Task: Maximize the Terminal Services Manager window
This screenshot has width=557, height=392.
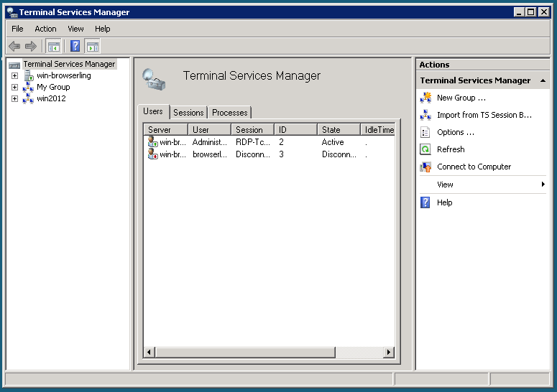Action: pyautogui.click(x=531, y=12)
